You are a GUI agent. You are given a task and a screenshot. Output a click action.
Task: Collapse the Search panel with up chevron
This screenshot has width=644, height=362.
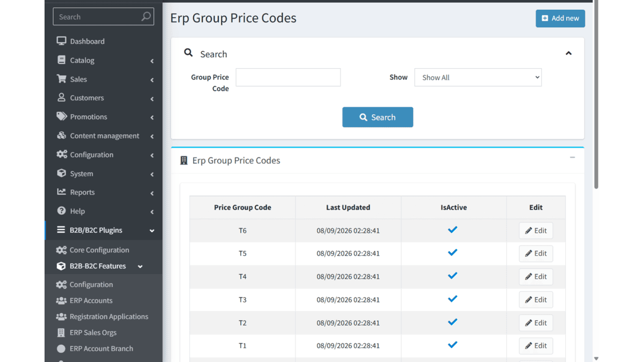coord(568,53)
